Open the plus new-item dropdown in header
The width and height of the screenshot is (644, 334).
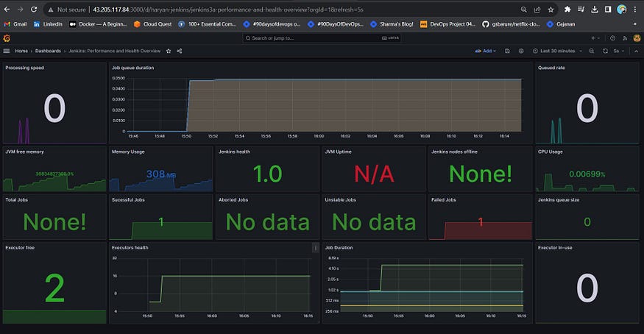pos(595,38)
